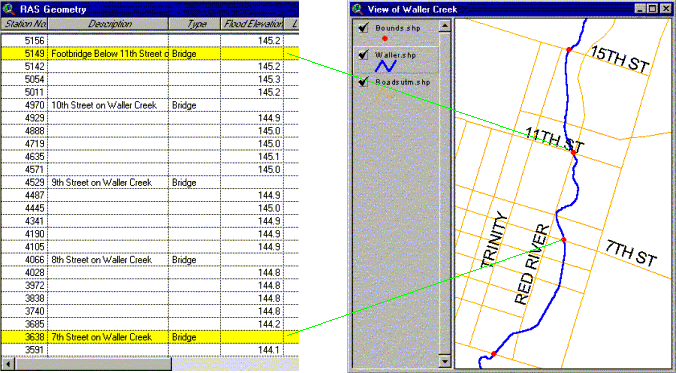Click the View of Waller Creek title icon

(357, 9)
